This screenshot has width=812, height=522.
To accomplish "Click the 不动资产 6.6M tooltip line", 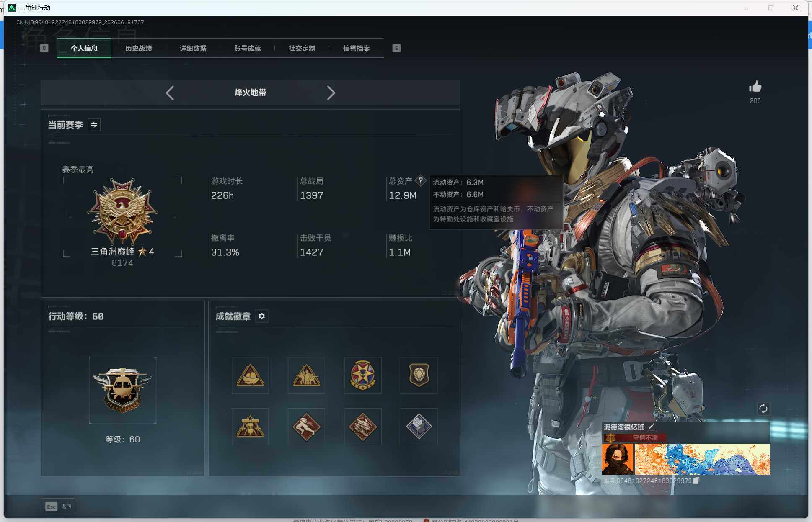I will tap(458, 195).
